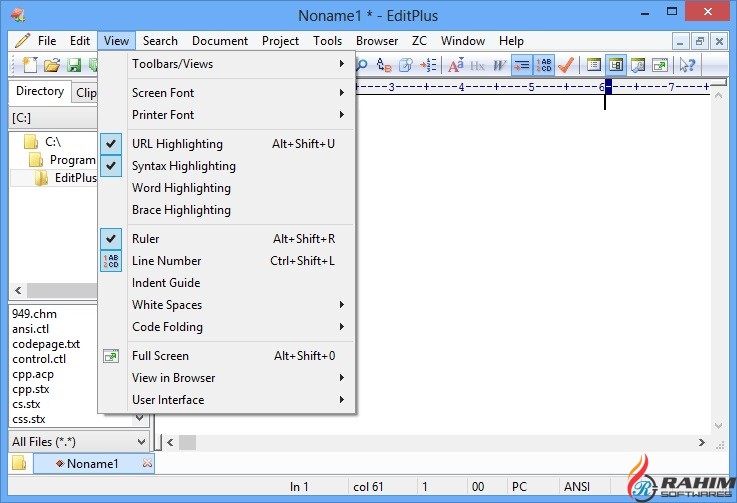Click the Full Screen icon in View menu

click(x=111, y=356)
